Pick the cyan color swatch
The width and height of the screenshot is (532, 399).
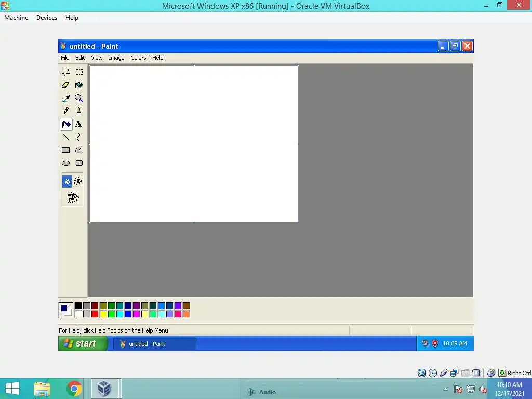pyautogui.click(x=120, y=314)
